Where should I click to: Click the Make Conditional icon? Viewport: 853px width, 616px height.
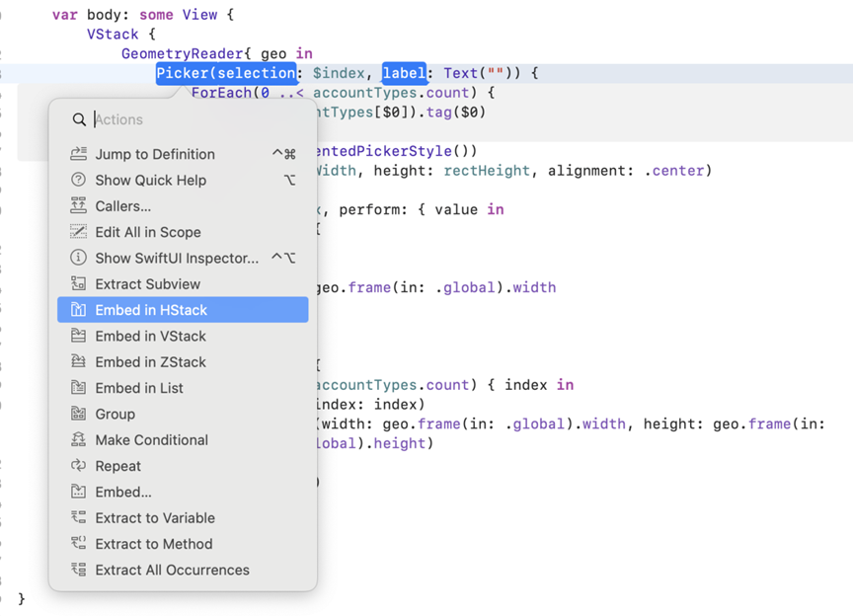(x=78, y=439)
